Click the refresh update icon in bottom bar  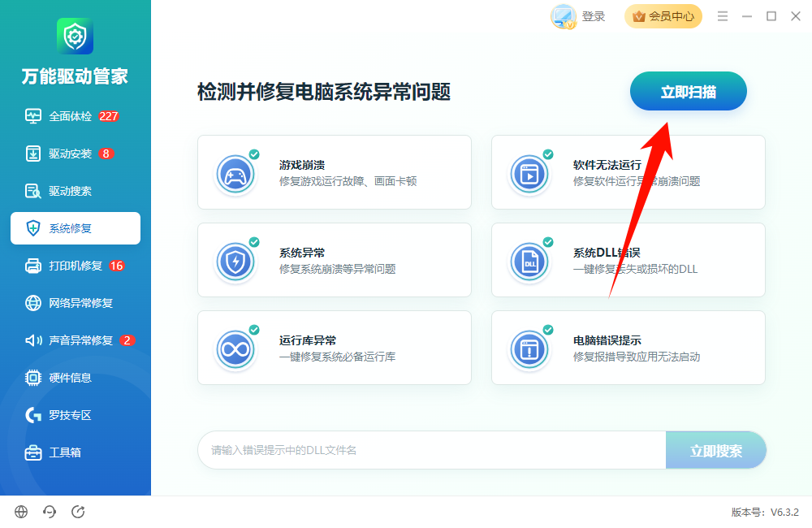click(78, 512)
